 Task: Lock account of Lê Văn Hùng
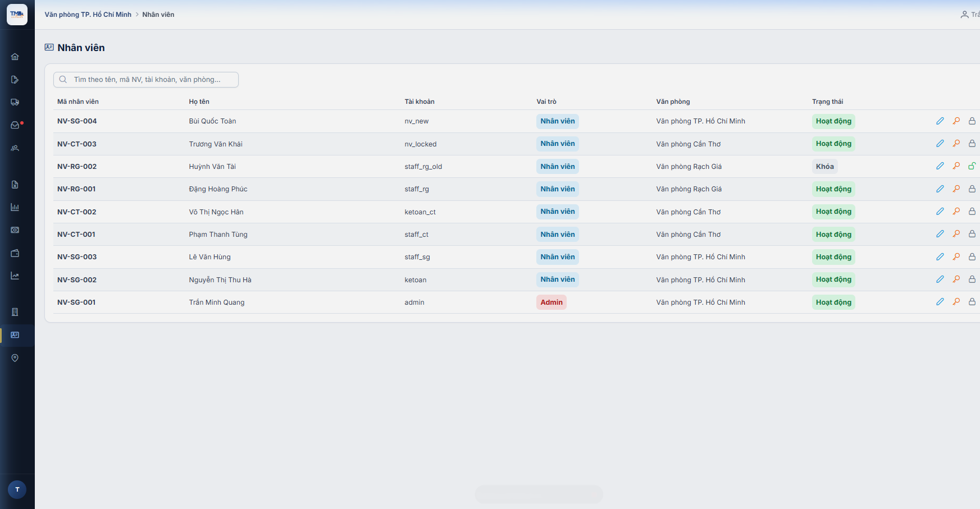[972, 257]
